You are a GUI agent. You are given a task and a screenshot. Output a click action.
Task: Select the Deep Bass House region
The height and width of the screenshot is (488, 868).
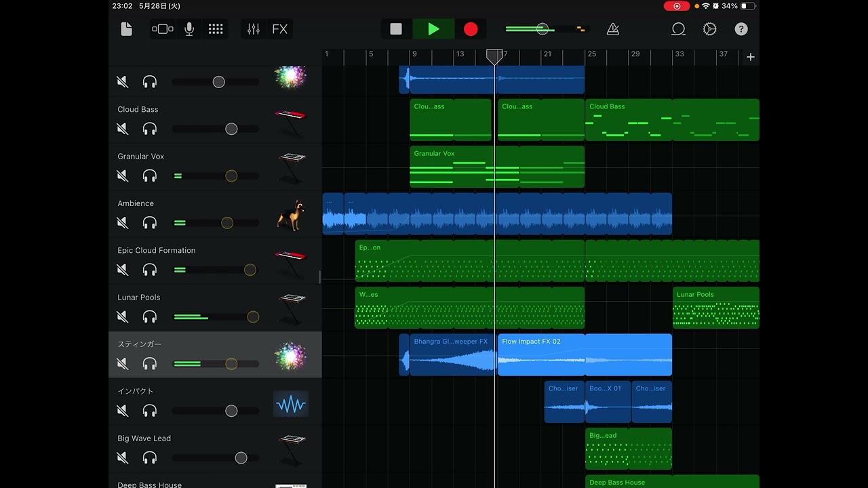click(x=672, y=481)
